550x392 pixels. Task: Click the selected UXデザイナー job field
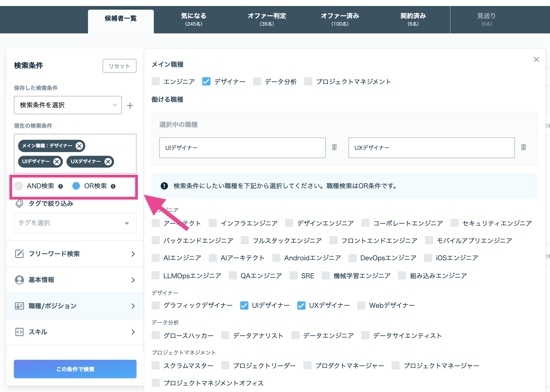pos(431,148)
